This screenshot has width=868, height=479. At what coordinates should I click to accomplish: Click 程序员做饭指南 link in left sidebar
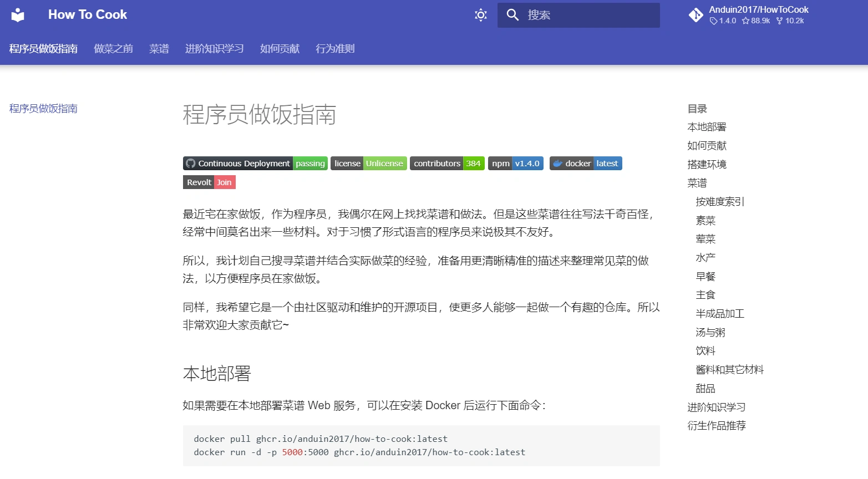43,109
